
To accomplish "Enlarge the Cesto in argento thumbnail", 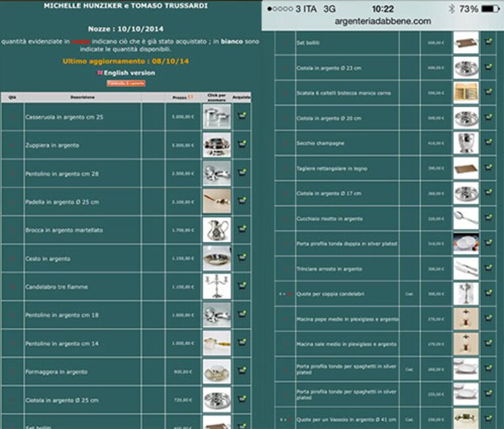I will pyautogui.click(x=217, y=258).
